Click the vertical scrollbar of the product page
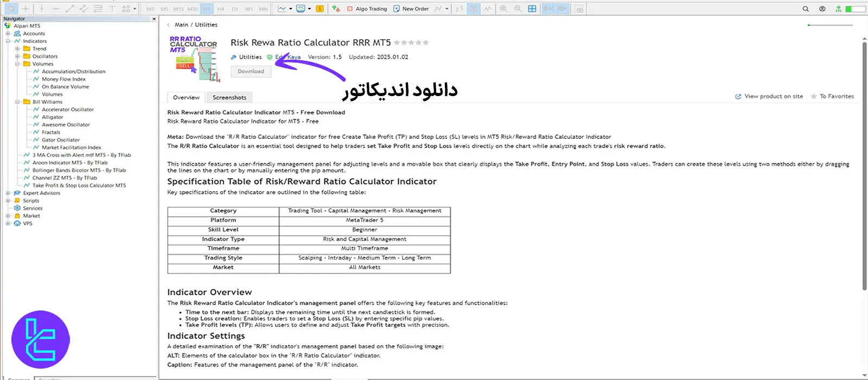The width and height of the screenshot is (868, 380). coord(864,163)
